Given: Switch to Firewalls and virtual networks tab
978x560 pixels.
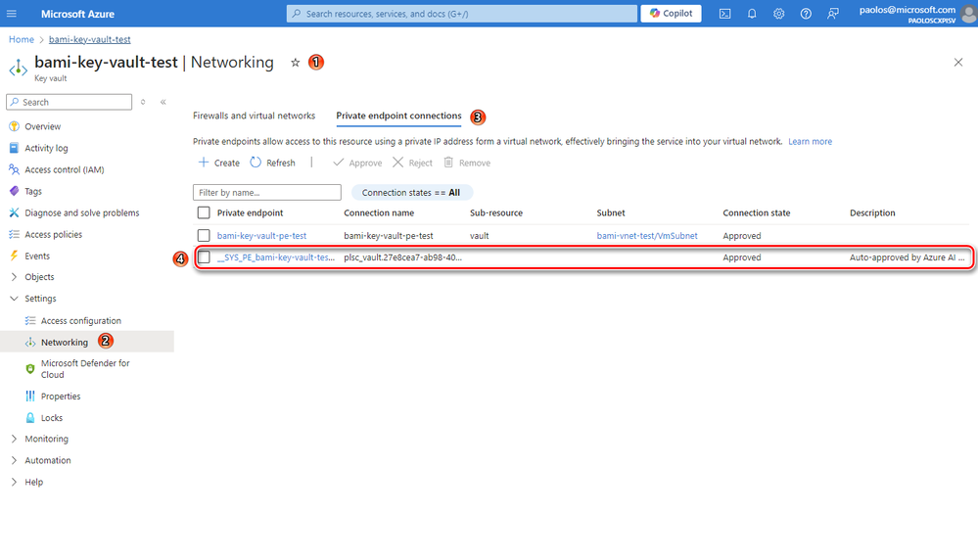Looking at the screenshot, I should 254,116.
